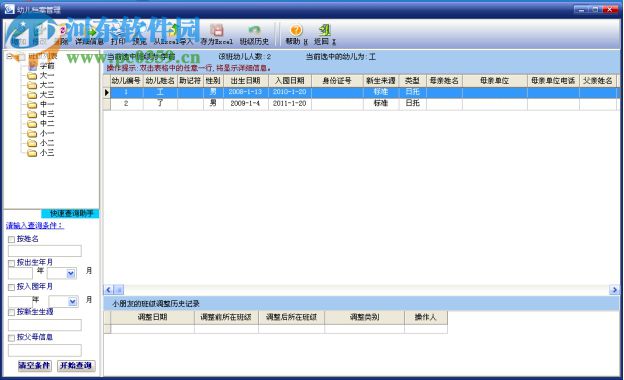Click the 请输入查询条件 link
624x380 pixels.
pos(35,226)
